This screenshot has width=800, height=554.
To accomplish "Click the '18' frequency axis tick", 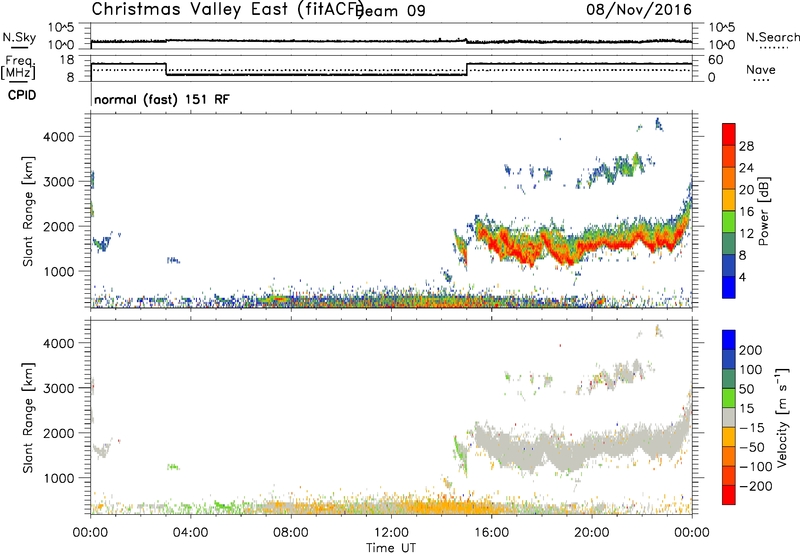I will click(67, 60).
